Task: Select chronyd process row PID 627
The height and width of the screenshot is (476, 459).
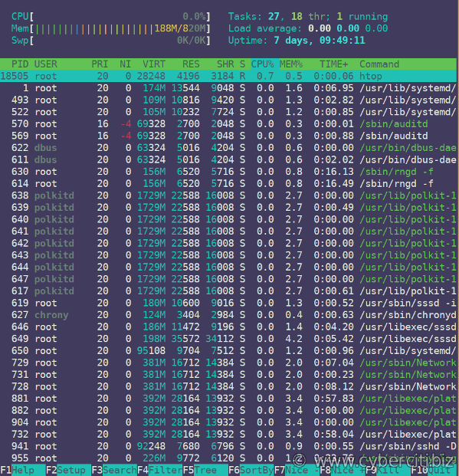Action: click(228, 315)
